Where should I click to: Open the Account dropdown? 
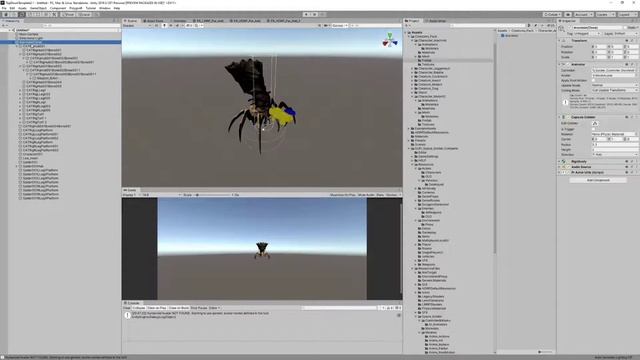[583, 14]
